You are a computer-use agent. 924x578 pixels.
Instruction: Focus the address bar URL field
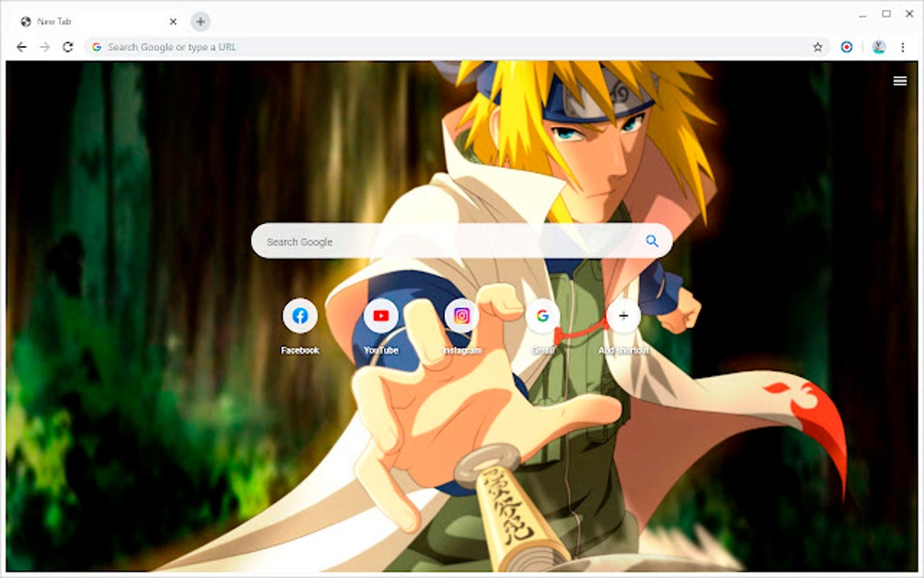click(x=457, y=47)
